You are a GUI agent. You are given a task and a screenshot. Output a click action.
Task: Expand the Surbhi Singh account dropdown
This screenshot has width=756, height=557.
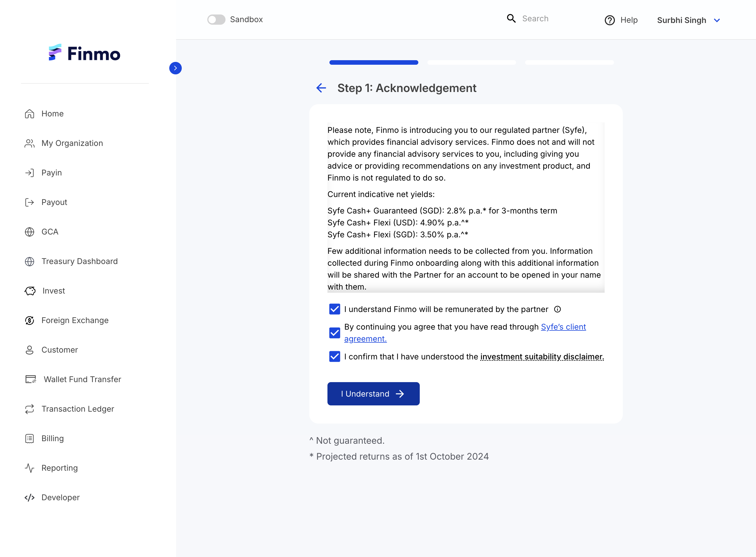point(689,20)
